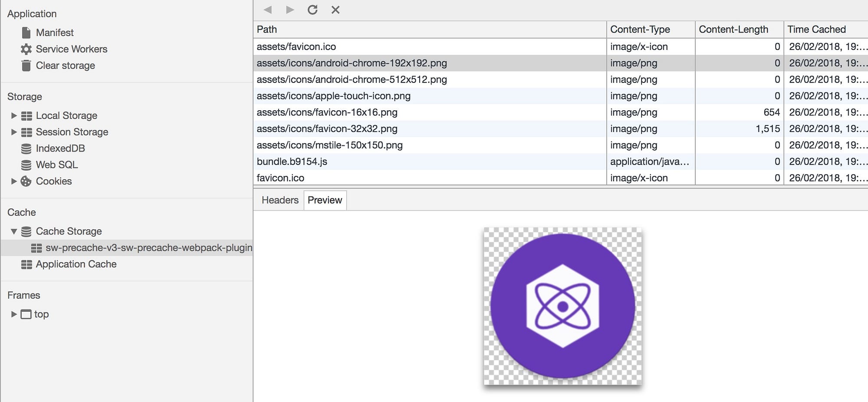This screenshot has height=402, width=868.
Task: Click the Application section heading
Action: tap(32, 14)
